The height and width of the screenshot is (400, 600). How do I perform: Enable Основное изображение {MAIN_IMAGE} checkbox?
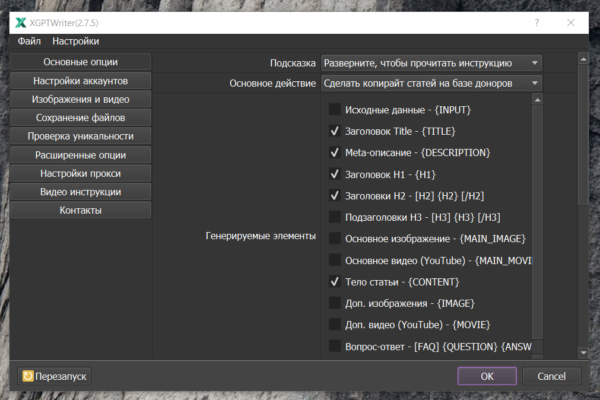tap(335, 238)
